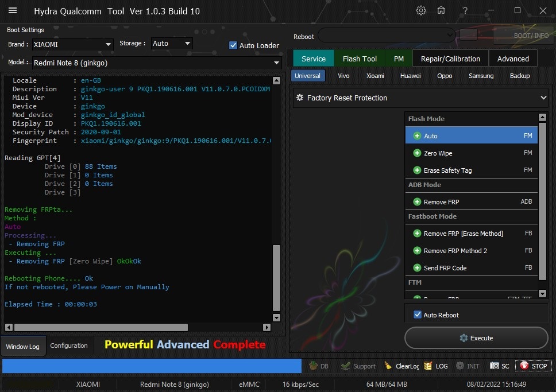Screen dimensions: 556x392
Task: Select the Erase Safety Tag entry
Action: (x=471, y=170)
